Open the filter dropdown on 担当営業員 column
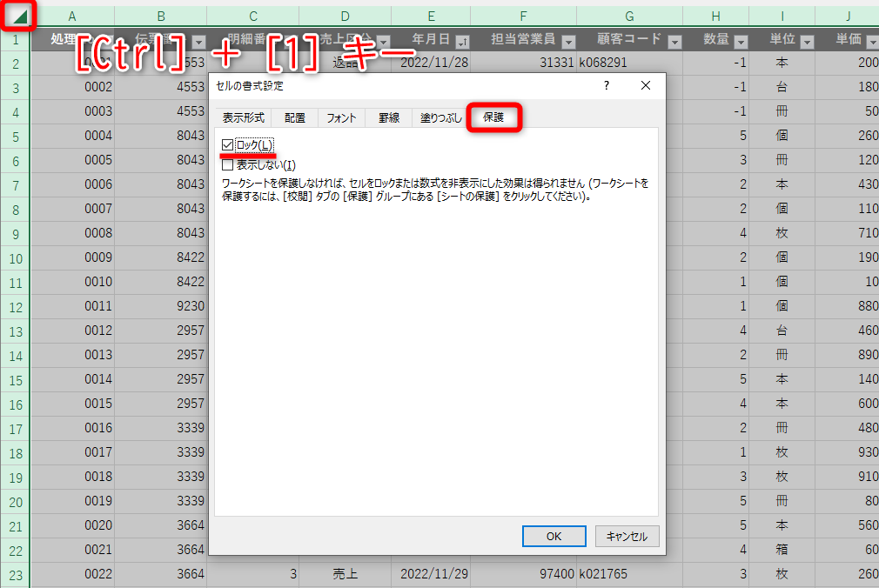879x588 pixels. click(x=568, y=41)
